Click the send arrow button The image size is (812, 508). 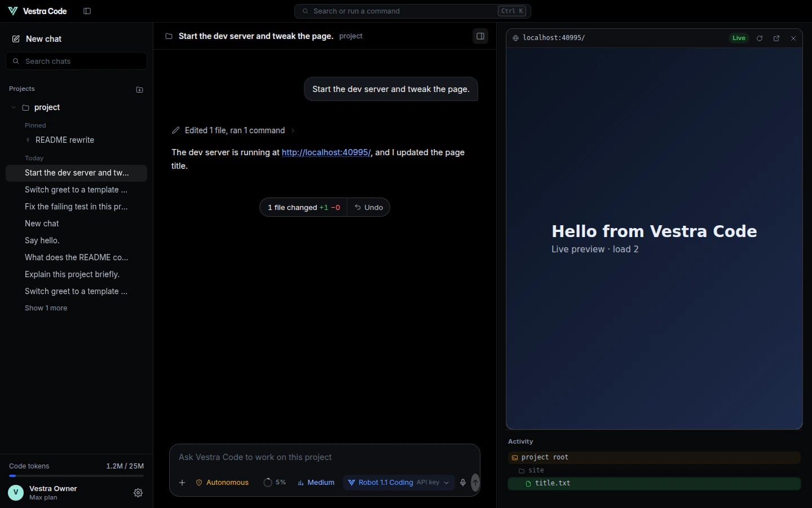click(x=475, y=483)
